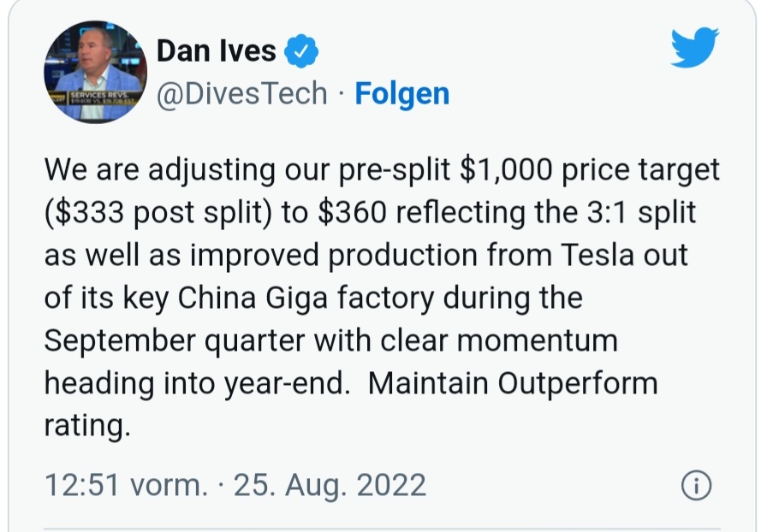Click the Maintain Outperform text

pos(513,383)
